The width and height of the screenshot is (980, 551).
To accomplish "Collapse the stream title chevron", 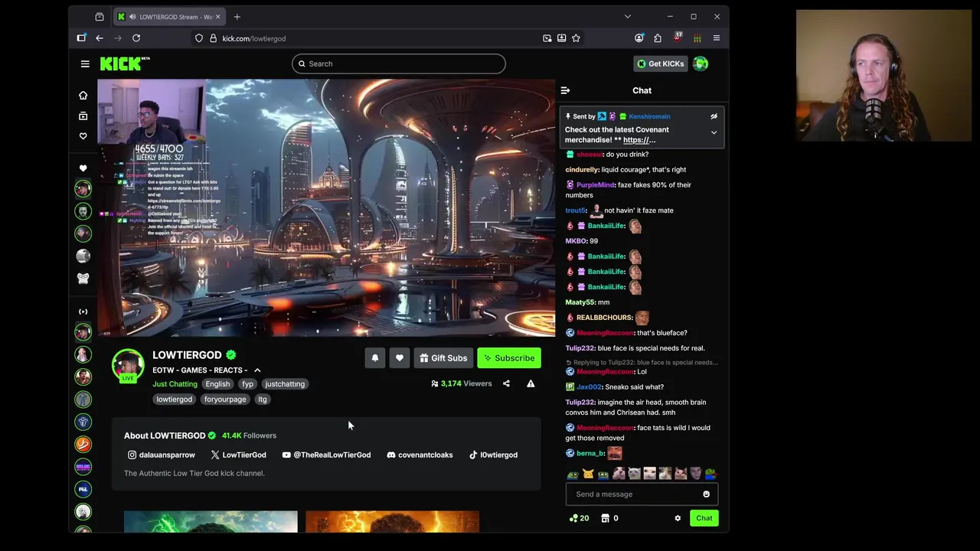I will [257, 370].
